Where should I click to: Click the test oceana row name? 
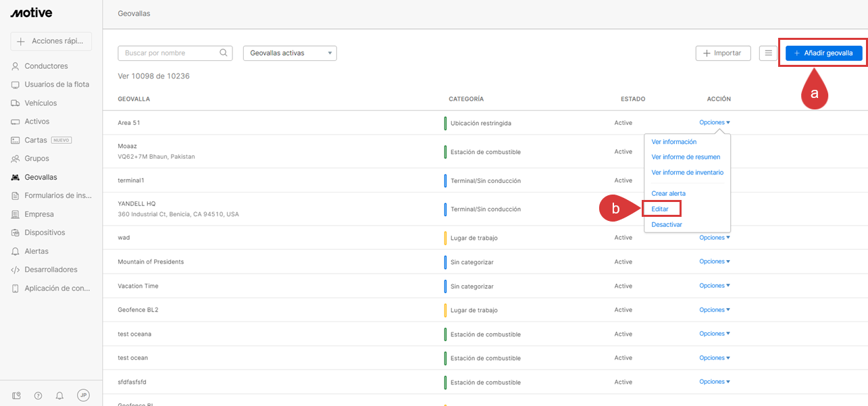(x=134, y=334)
